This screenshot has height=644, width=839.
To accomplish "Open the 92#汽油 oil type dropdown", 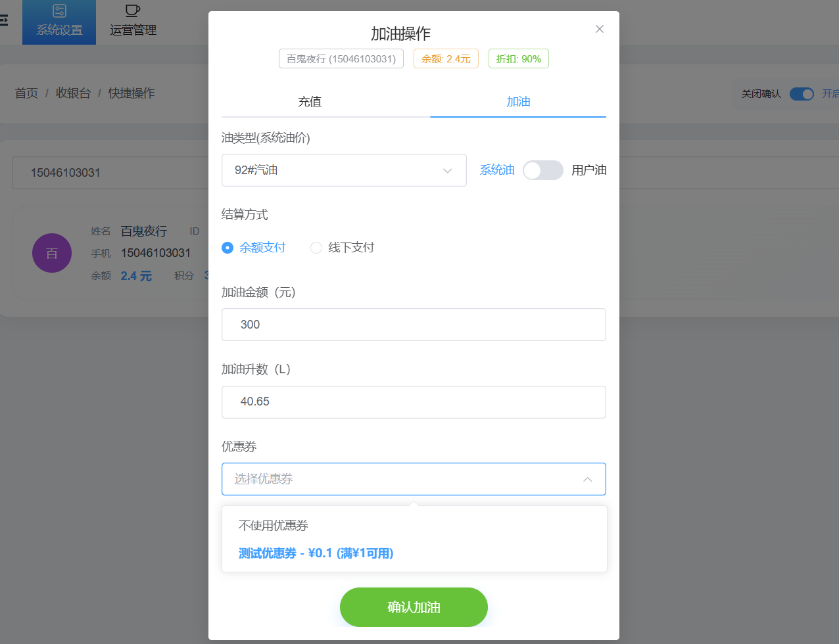I will tap(344, 170).
